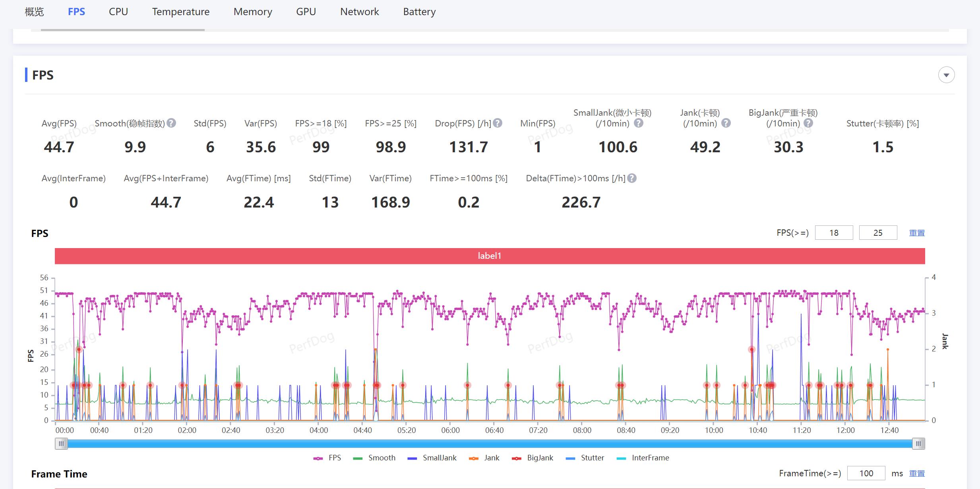Screen dimensions: 980x489
Task: Select the FPS tab
Action: 76,12
